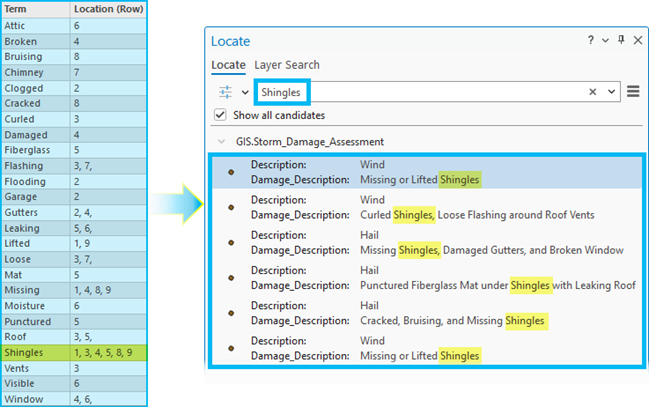The image size is (649, 407).
Task: Toggle auto-hide pin on Locate pane
Action: click(x=621, y=40)
